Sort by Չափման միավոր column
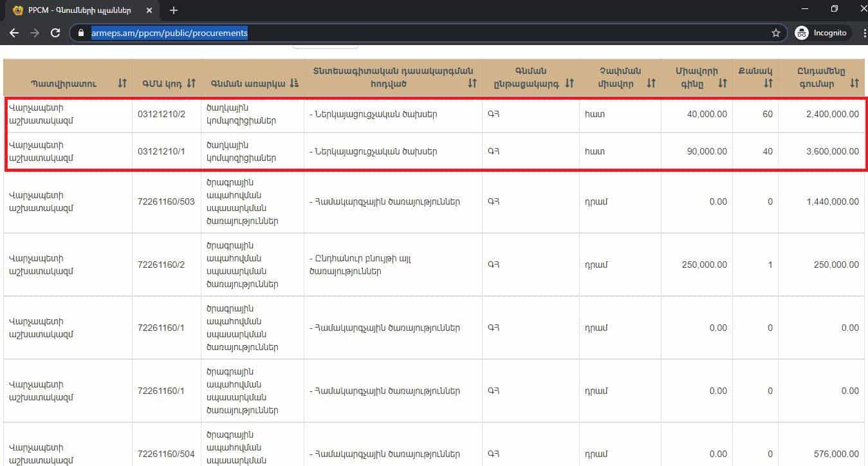This screenshot has width=868, height=466. [651, 84]
